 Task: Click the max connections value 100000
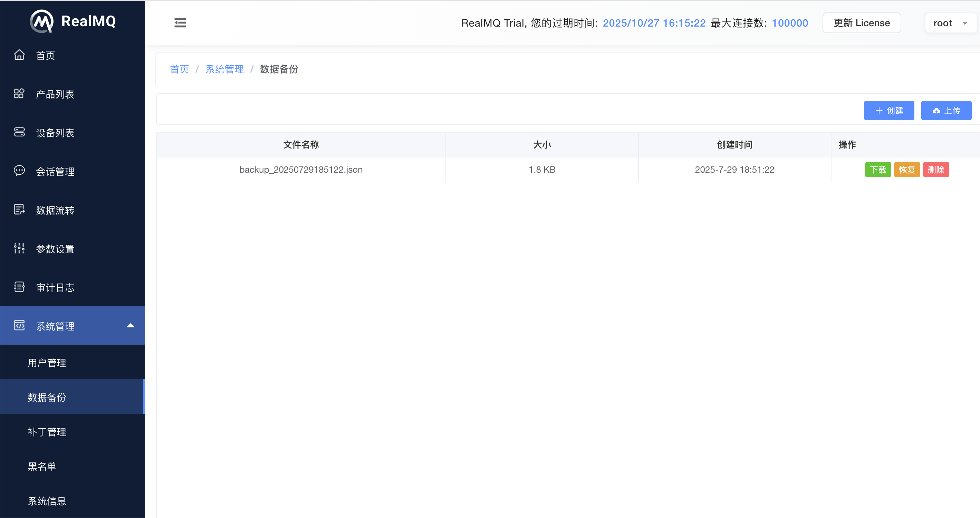point(790,23)
